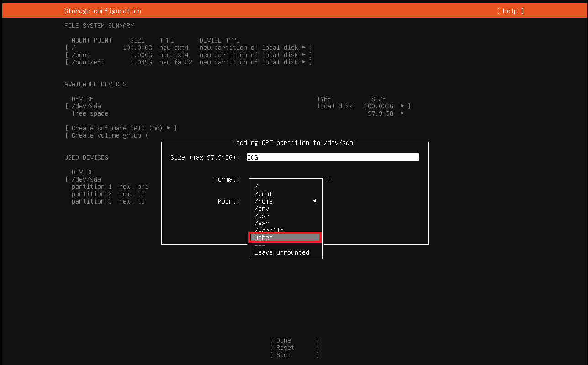The height and width of the screenshot is (365, 588).
Task: Select the /boot 1.000G ext4 summary row
Action: (x=189, y=55)
